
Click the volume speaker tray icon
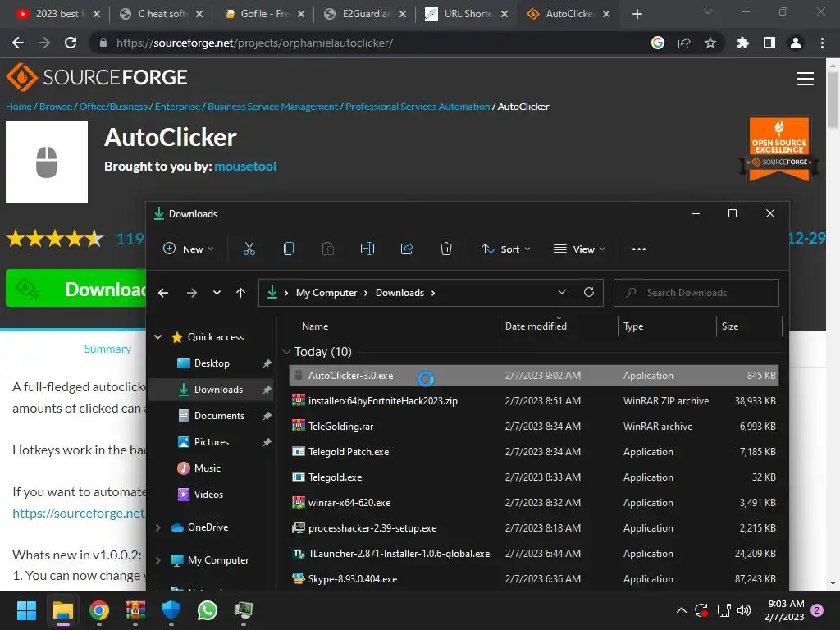[743, 610]
